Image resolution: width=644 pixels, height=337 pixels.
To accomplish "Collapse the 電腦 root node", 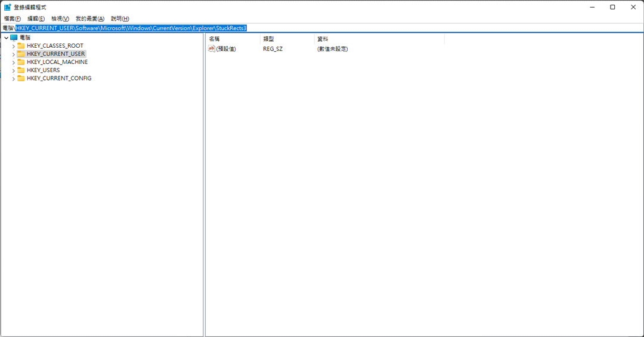I will coord(6,38).
